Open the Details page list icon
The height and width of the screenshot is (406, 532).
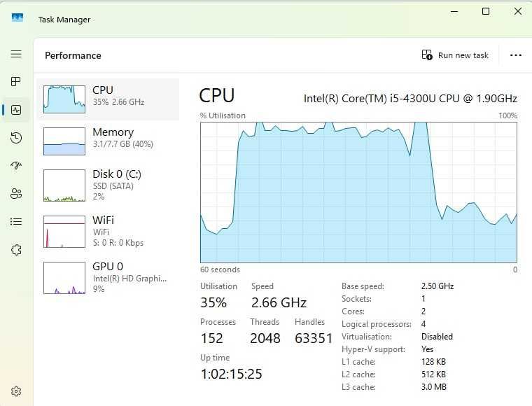point(16,222)
